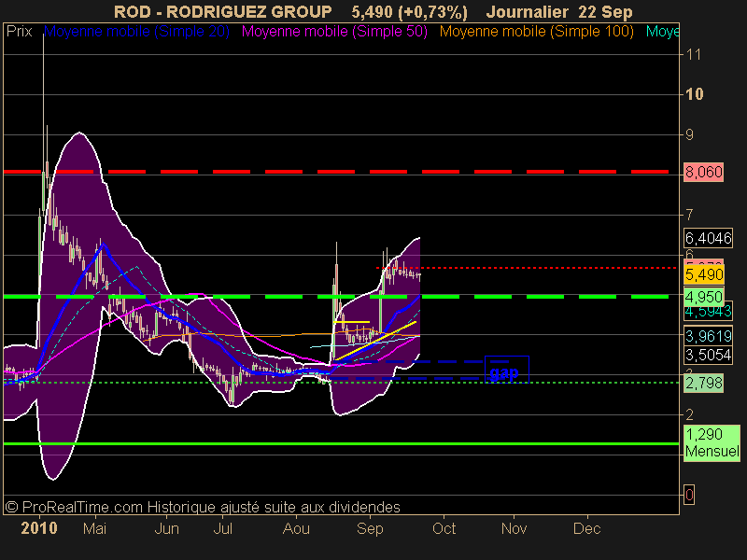747x560 pixels.
Task: Click 'Aou' on the time axis
Action: [x=296, y=528]
